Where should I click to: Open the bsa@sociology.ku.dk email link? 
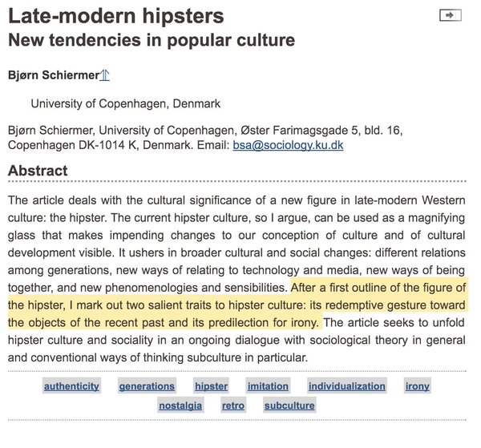pyautogui.click(x=288, y=145)
